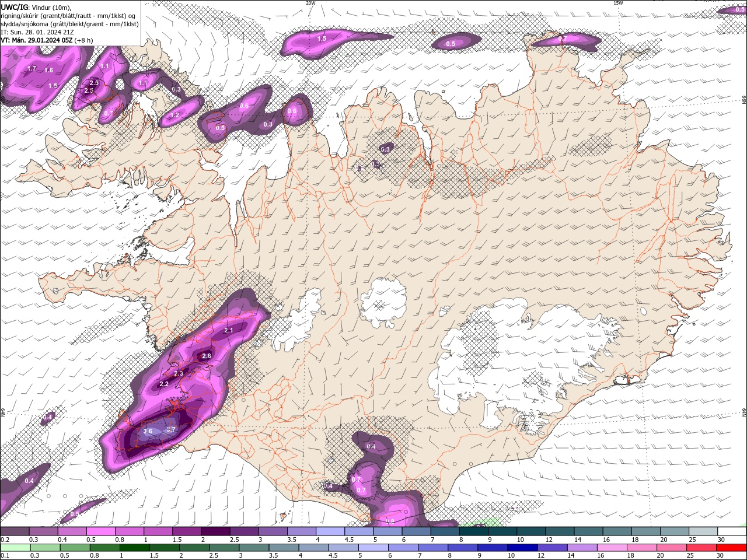Select the header line 'UWC/IG: Vindur (10m),'
The image size is (747, 560).
pyautogui.click(x=36, y=6)
